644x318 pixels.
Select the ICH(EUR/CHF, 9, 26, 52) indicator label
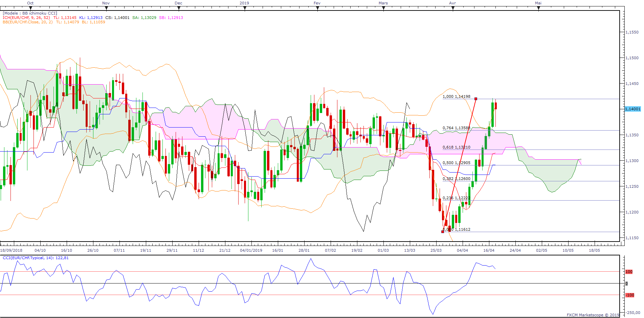pyautogui.click(x=26, y=18)
